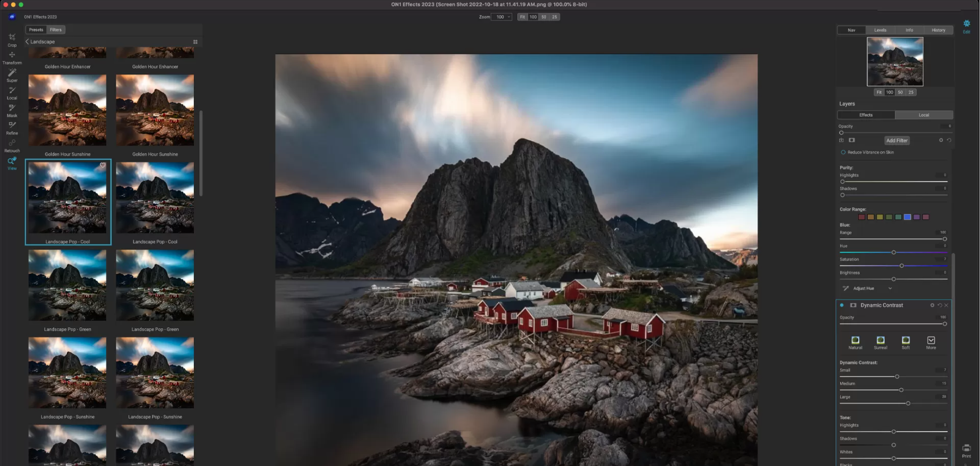Open layer settings gear beside Add Filter

tap(941, 140)
